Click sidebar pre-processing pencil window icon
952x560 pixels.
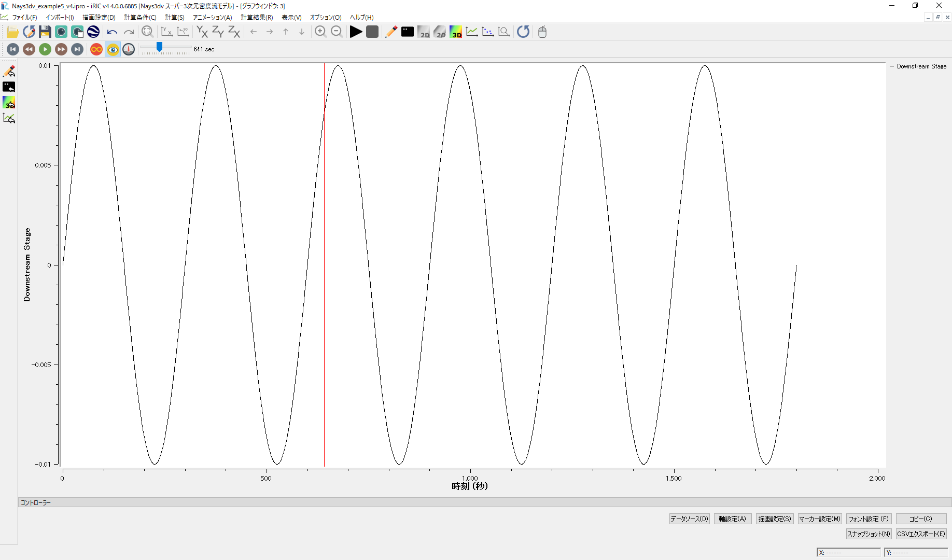tap(9, 71)
